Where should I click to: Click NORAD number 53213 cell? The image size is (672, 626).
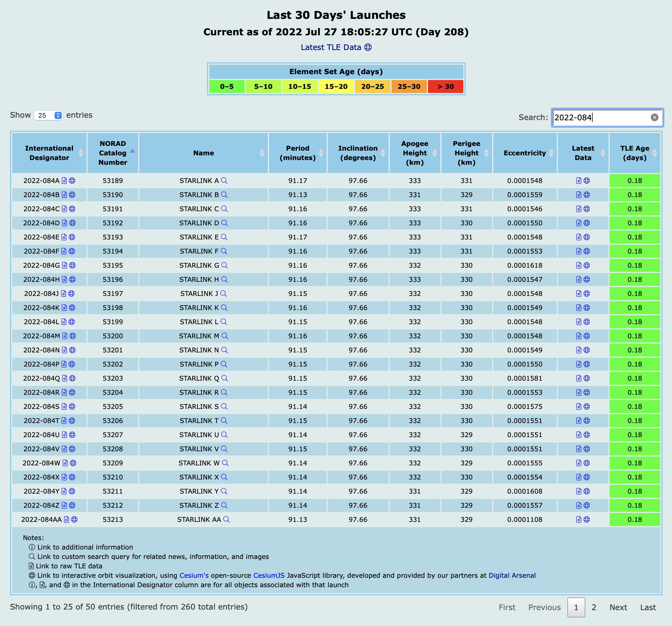[x=113, y=520]
